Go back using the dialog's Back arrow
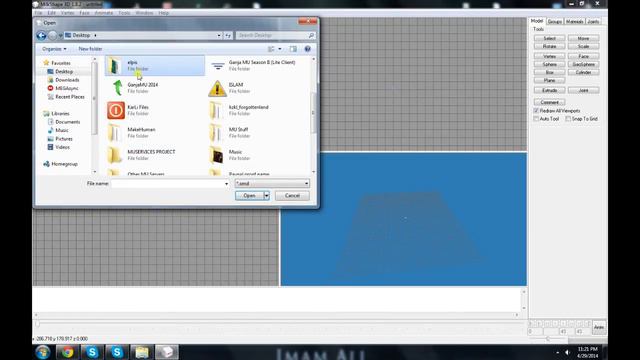This screenshot has height=360, width=640. [41, 36]
